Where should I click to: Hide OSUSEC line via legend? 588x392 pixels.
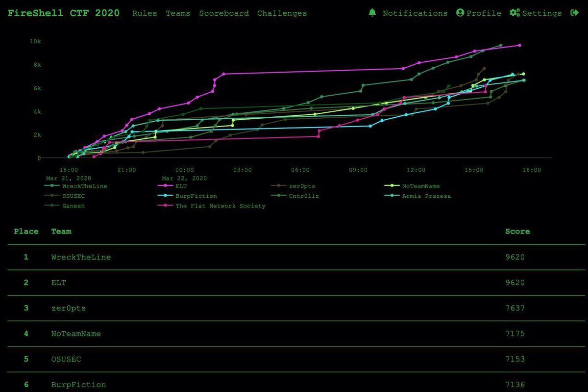pos(65,196)
